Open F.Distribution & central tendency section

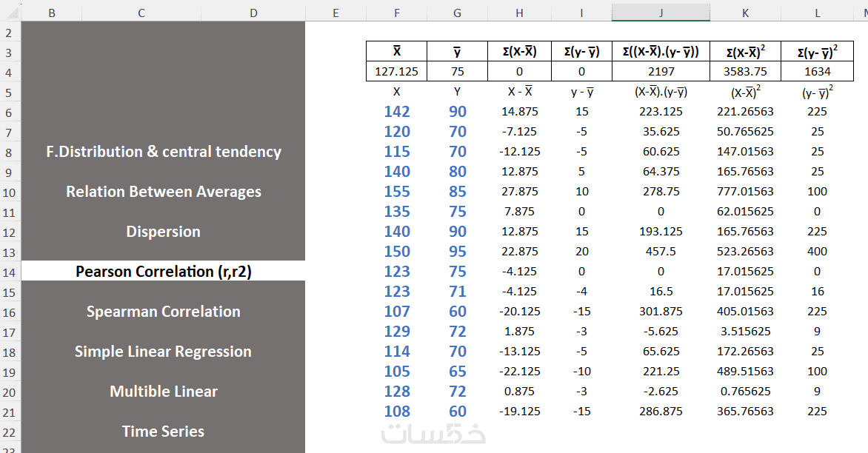coord(163,152)
